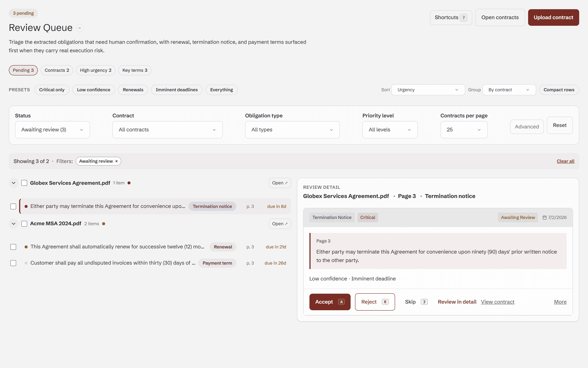Click the A key badge on Accept
Screen dimensions: 588x368
[x=341, y=302]
